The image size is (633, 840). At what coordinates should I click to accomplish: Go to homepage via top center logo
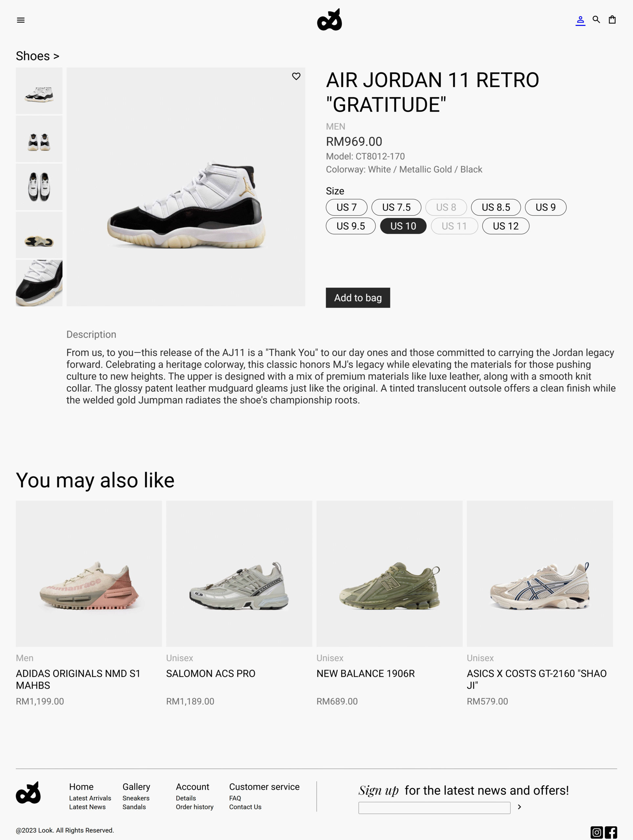[329, 20]
